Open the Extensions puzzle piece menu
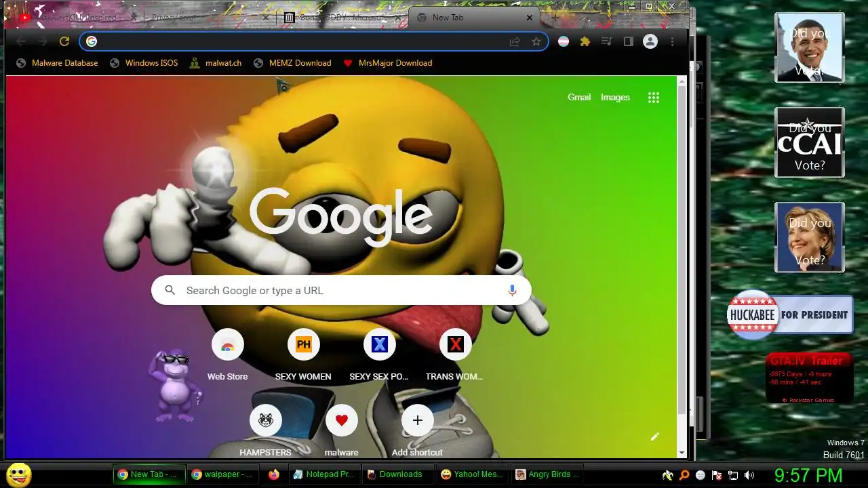868x488 pixels. (585, 41)
